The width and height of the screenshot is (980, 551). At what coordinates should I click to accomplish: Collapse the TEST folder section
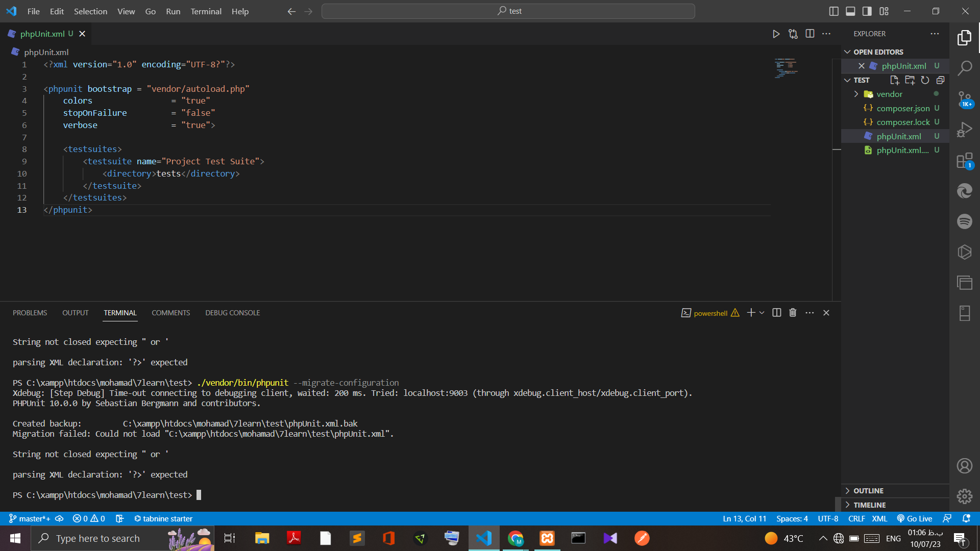(x=847, y=80)
